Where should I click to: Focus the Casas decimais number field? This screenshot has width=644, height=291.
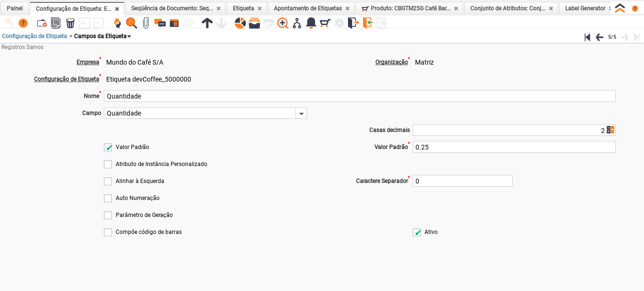509,130
